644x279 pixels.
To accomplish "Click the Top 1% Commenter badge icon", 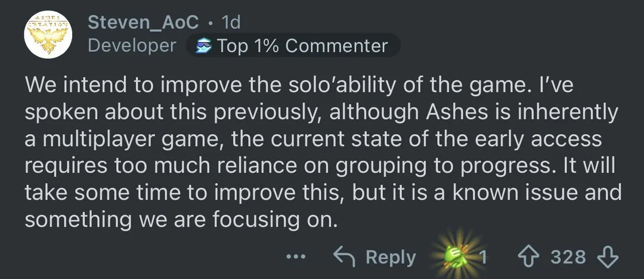I will (x=204, y=46).
